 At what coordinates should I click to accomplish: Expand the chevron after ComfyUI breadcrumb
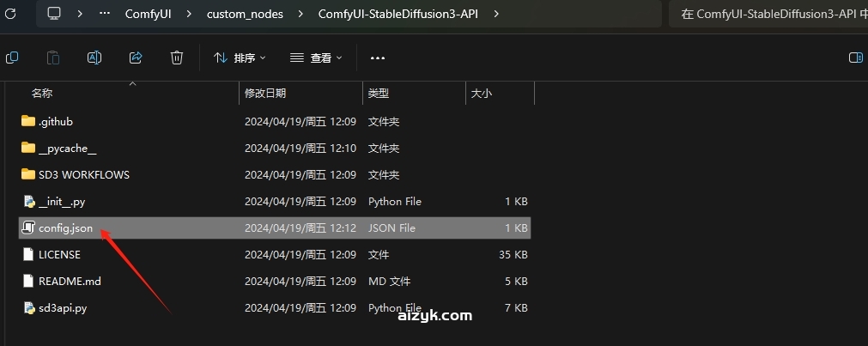pyautogui.click(x=189, y=13)
